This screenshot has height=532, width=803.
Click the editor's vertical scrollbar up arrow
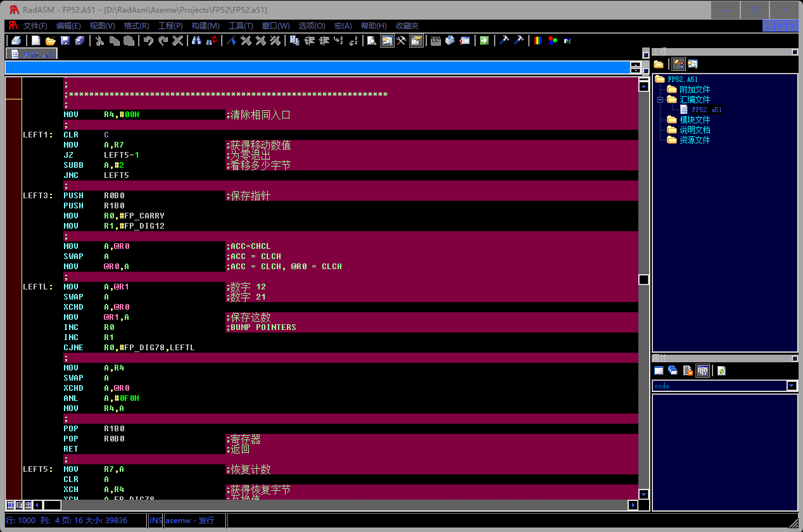point(644,87)
